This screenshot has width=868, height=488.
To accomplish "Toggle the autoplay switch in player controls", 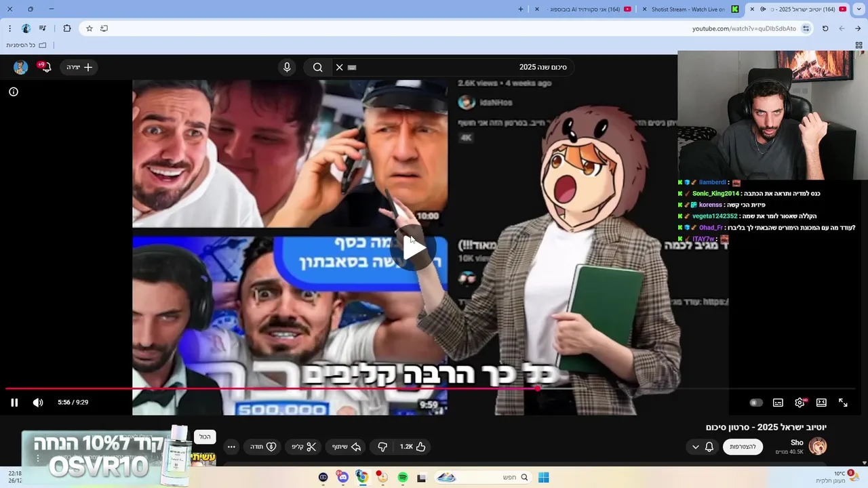I will click(755, 403).
